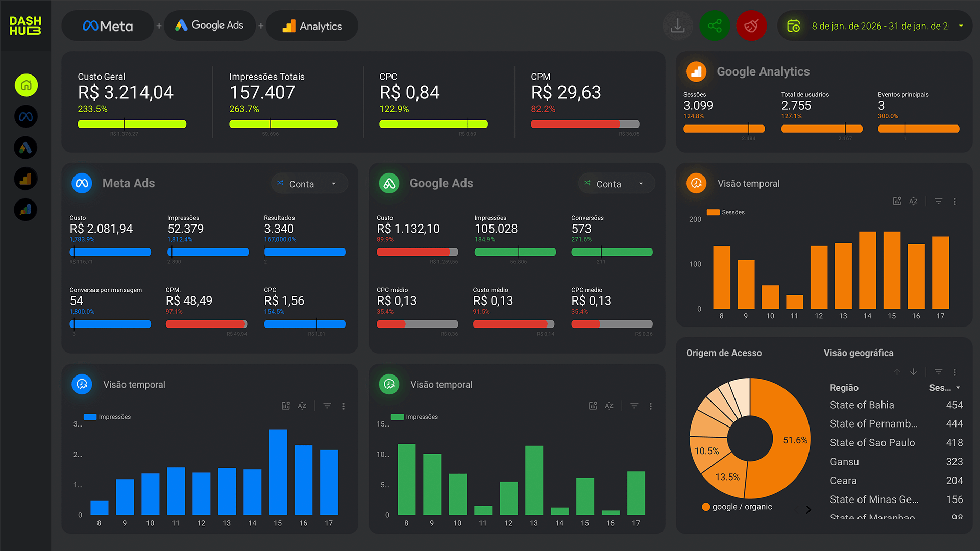Sort Sessões chart using AZ icon

[x=913, y=201]
